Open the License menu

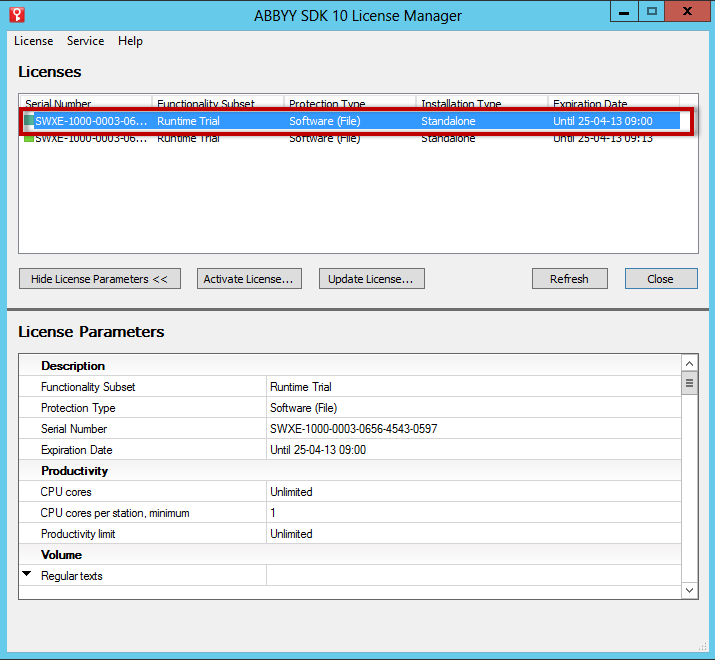coord(33,41)
